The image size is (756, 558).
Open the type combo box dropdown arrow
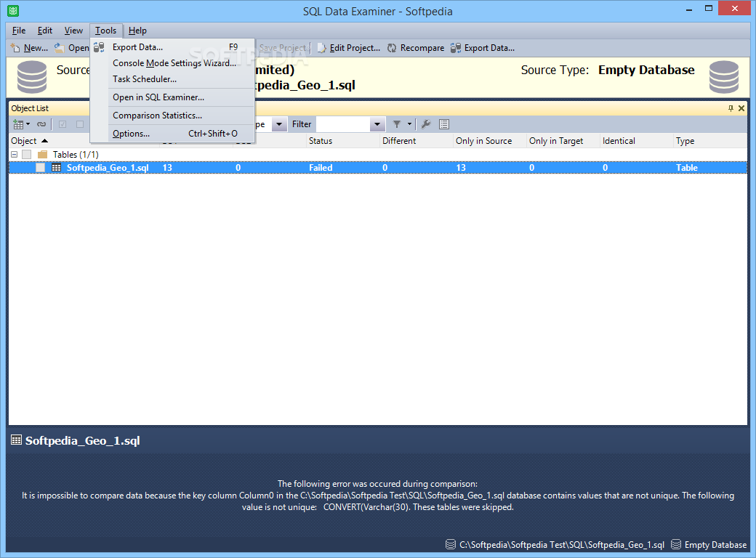pyautogui.click(x=279, y=124)
